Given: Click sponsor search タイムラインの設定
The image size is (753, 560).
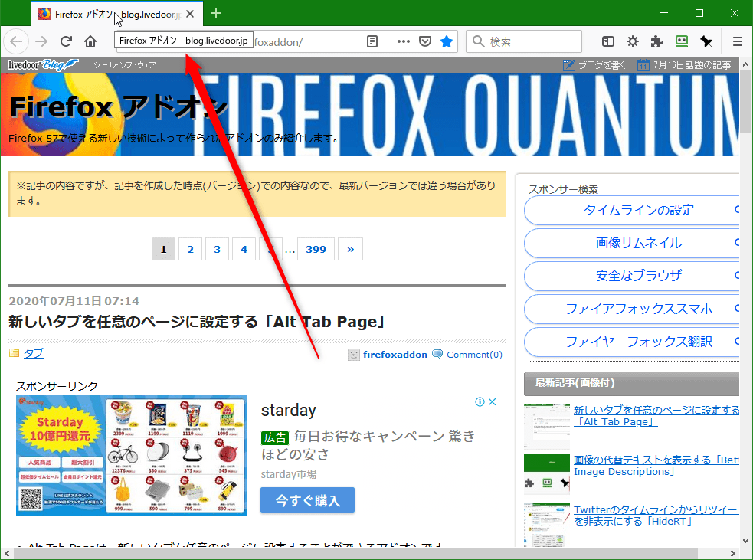Looking at the screenshot, I should 638,210.
